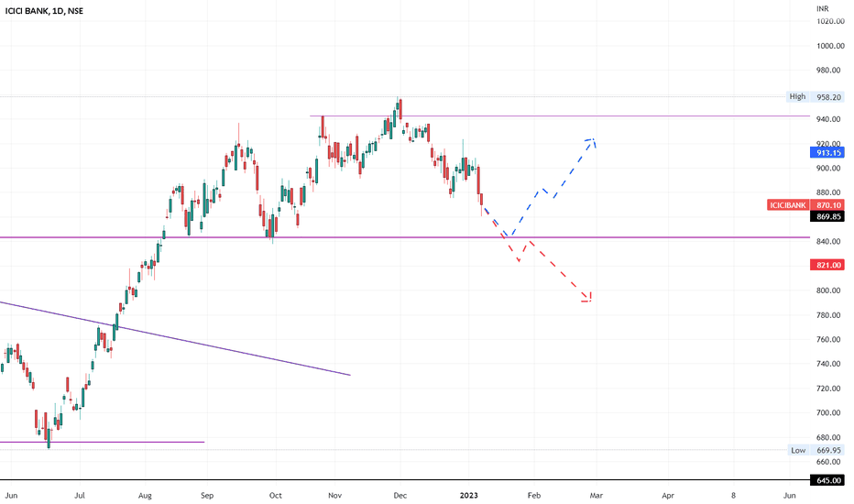Image resolution: width=854 pixels, height=504 pixels.
Task: Click the Apr label on time axis
Action: click(x=668, y=496)
